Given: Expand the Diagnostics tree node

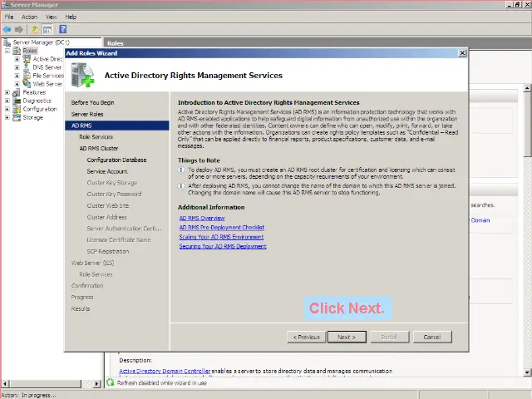Looking at the screenshot, I should [x=7, y=101].
